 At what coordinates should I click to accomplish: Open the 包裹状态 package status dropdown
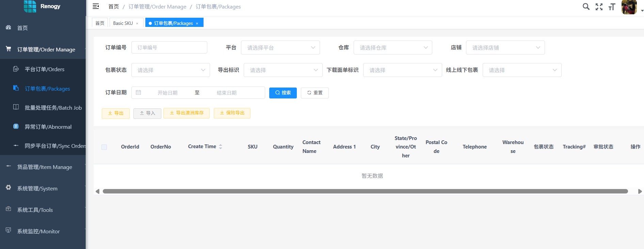point(170,70)
